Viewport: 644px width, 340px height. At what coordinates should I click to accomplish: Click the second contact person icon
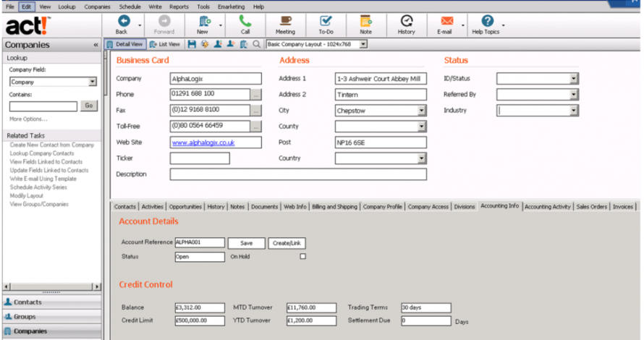coord(231,44)
